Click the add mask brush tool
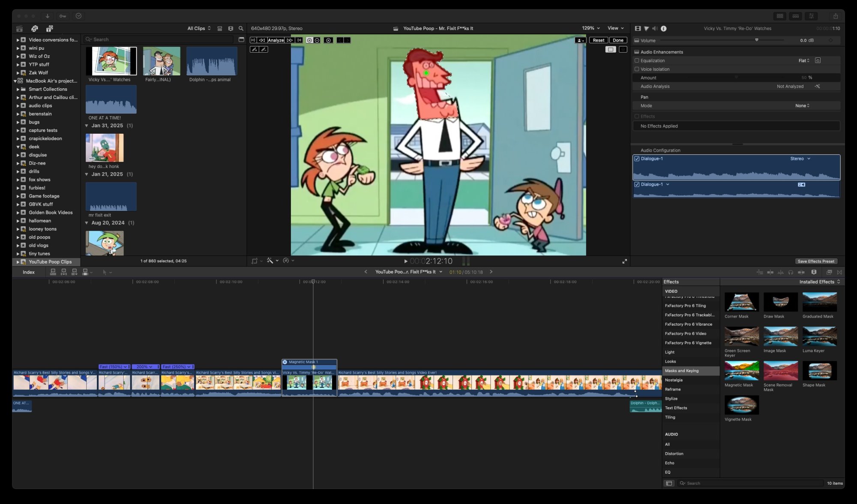Screen dimensions: 857x504 [x=254, y=49]
